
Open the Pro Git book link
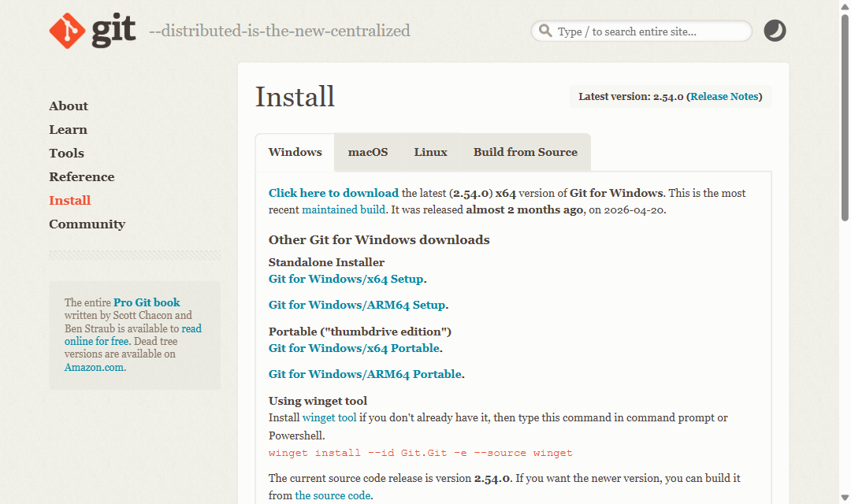(x=147, y=302)
